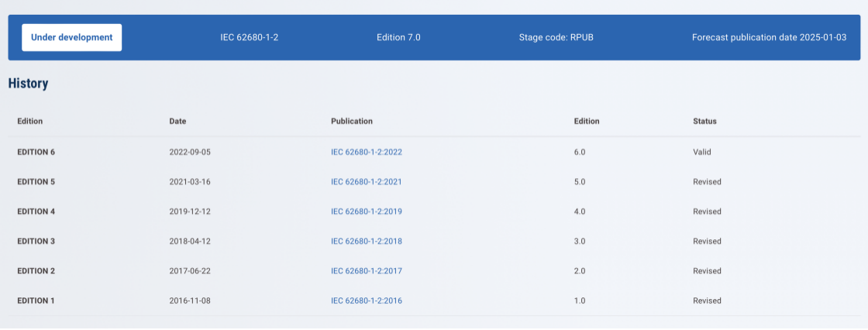Click Edition 7.0 in the blue banner
This screenshot has height=330, width=868.
398,37
